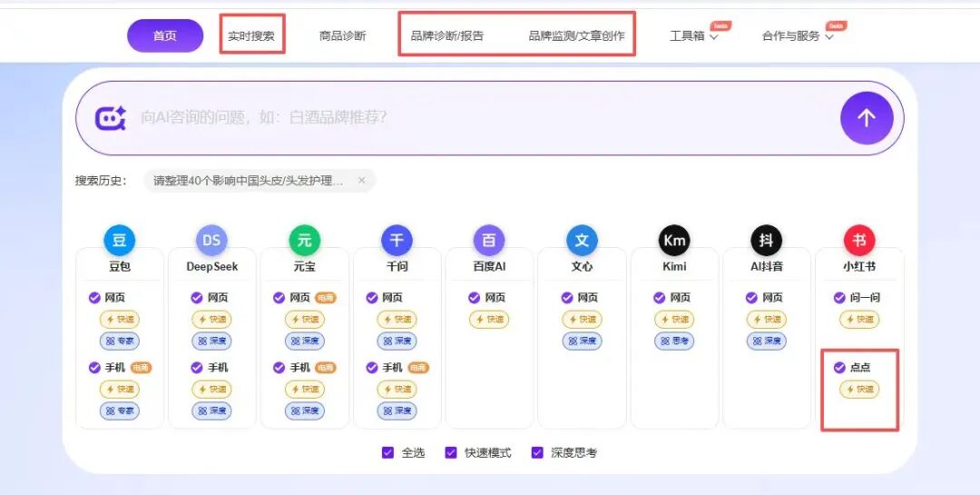Screen dimensions: 980x495
Task: Select 元宝 网页 快速 mode chip
Action: pyautogui.click(x=304, y=319)
